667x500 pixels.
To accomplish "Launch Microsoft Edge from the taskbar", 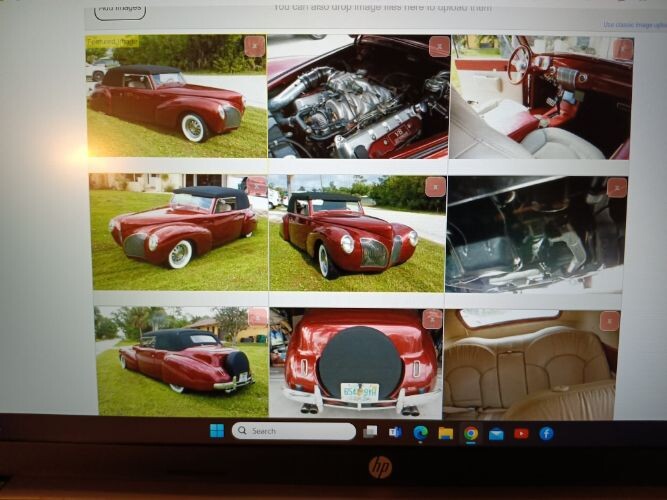I will point(420,433).
